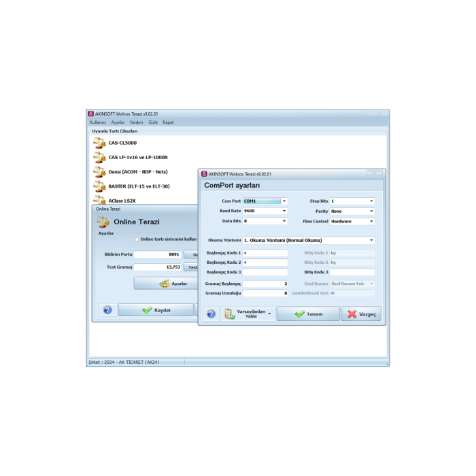Click the CAS LP-1v16 scale device icon

(99, 157)
